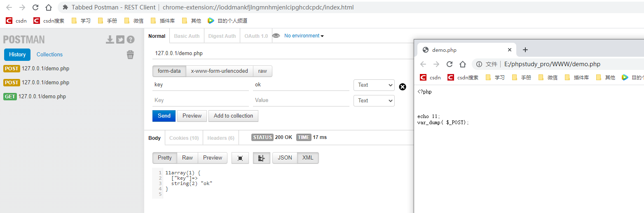
Task: Choose x-www-form-urlencoded body type
Action: click(x=220, y=71)
